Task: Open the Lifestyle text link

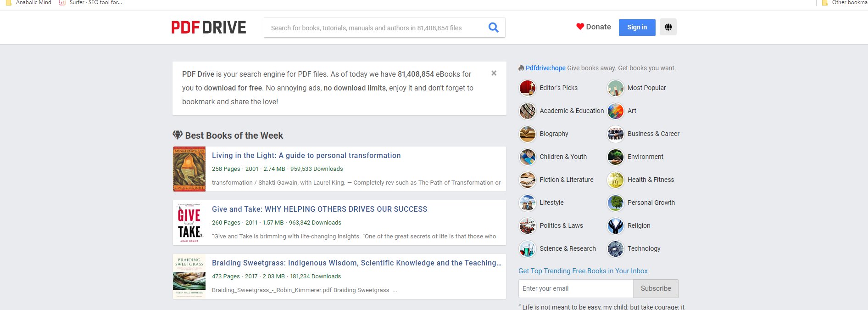Action: pos(551,203)
